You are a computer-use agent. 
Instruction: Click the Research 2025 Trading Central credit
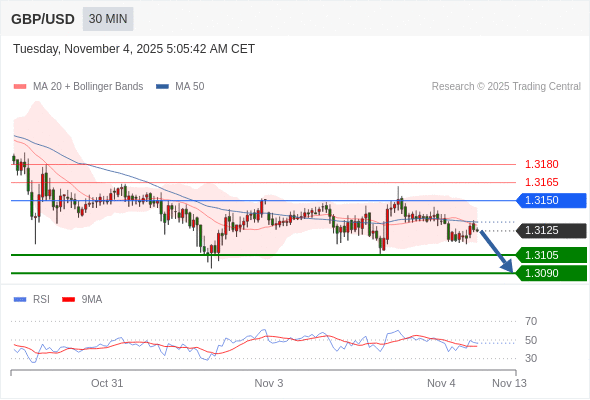coord(506,87)
